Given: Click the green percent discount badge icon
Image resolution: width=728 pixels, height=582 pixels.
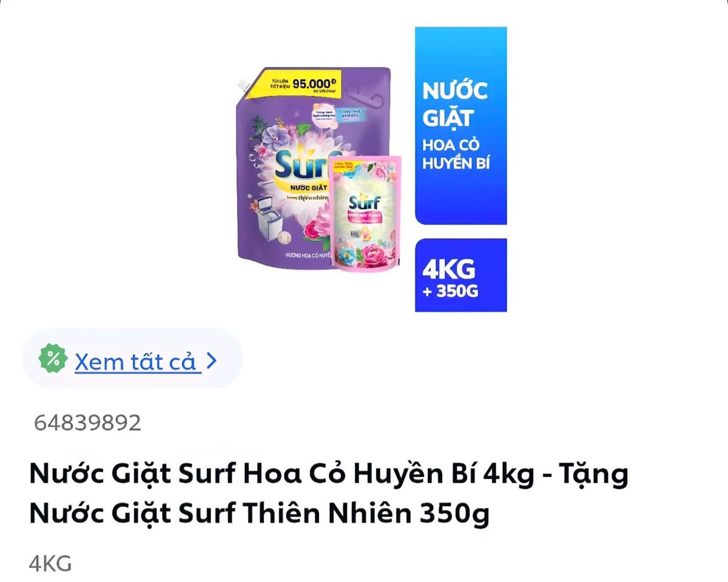Looking at the screenshot, I should click(x=53, y=359).
